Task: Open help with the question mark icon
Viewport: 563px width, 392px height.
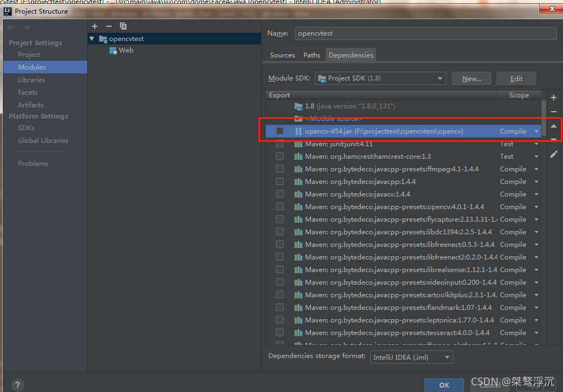Action: tap(18, 385)
